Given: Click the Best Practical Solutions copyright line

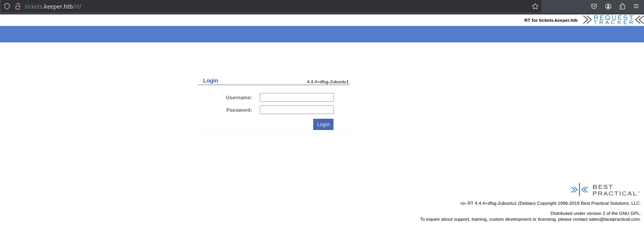Looking at the screenshot, I should 550,203.
